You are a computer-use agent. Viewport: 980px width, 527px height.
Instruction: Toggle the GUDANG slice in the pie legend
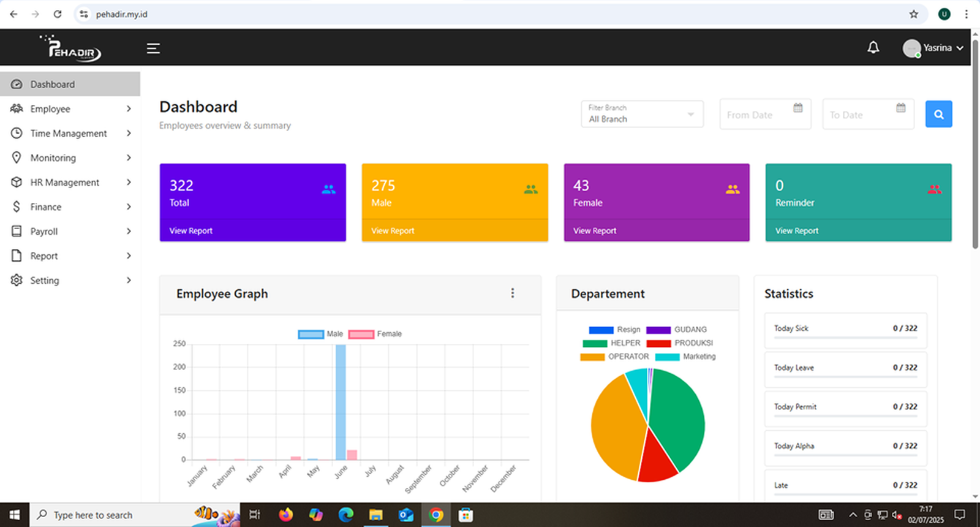click(x=676, y=330)
